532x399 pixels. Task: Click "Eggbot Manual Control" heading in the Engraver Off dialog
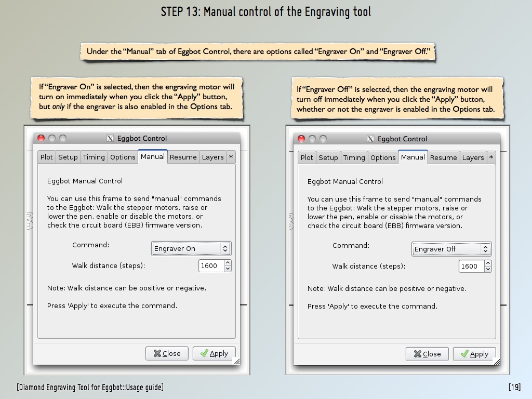(345, 182)
